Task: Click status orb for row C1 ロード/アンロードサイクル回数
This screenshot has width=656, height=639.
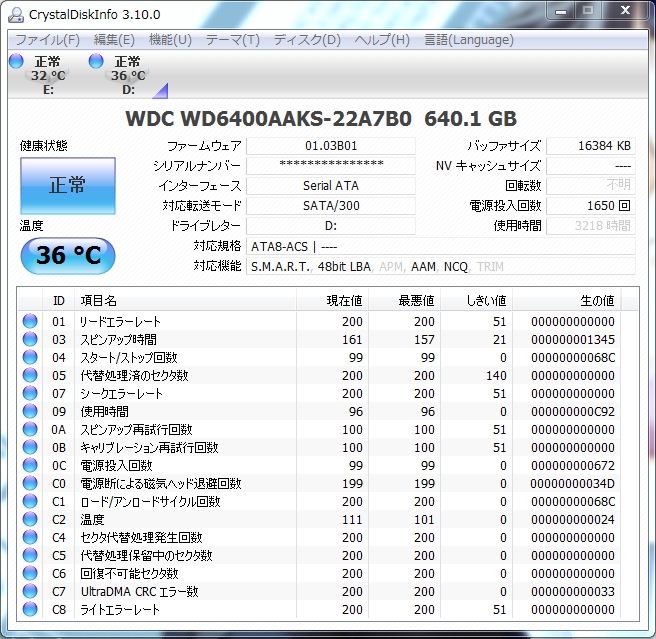Action: [x=30, y=501]
